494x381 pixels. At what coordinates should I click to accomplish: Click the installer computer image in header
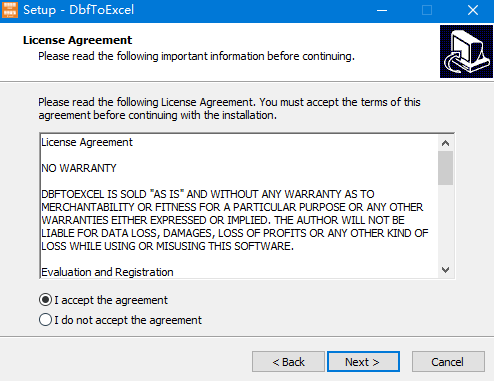point(466,52)
